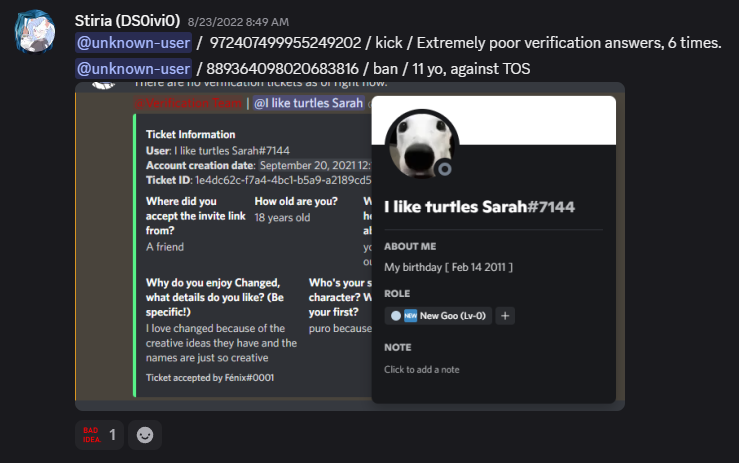Click the ABOUT ME section heading
739x463 pixels.
tap(410, 247)
